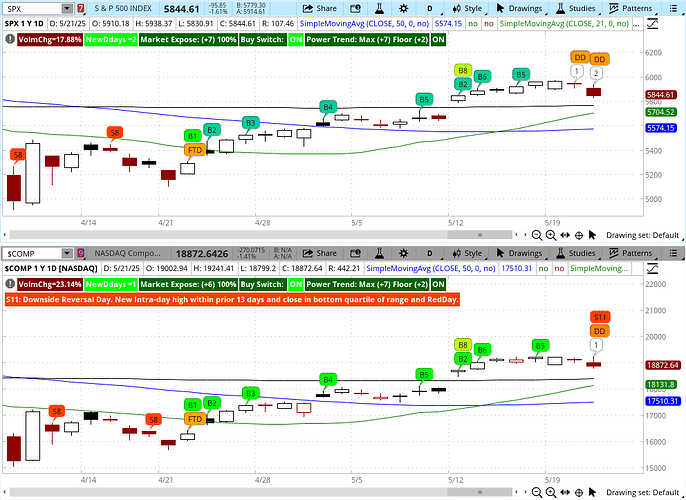Screen dimensions: 686x500
Task: Click the expand horizontally icon on the SPX chart
Action: click(565, 235)
